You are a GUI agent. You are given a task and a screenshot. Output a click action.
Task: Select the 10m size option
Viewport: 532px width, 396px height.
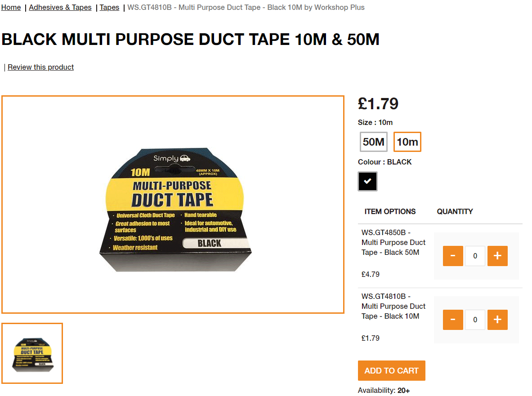coord(407,142)
